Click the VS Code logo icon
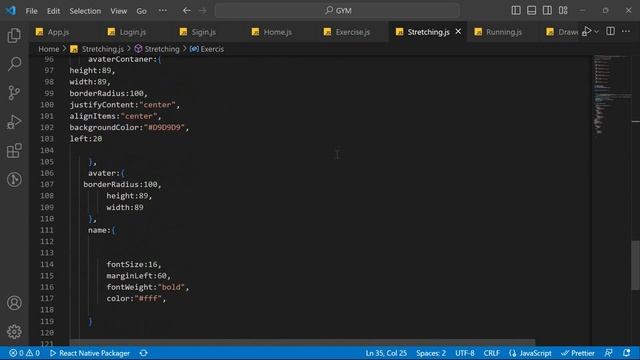 tap(11, 11)
